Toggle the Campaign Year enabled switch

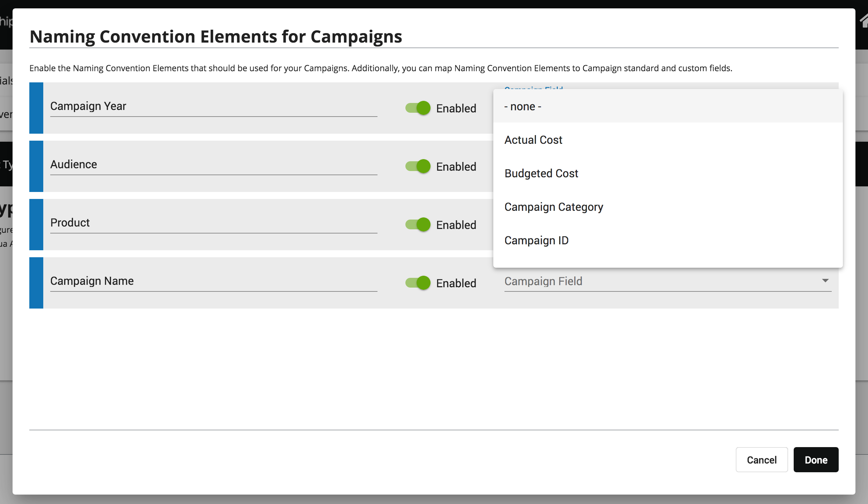pyautogui.click(x=418, y=108)
